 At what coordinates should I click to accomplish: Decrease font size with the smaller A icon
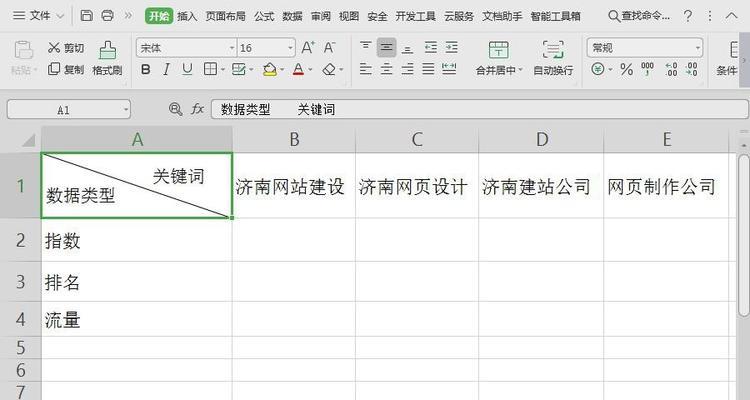329,47
